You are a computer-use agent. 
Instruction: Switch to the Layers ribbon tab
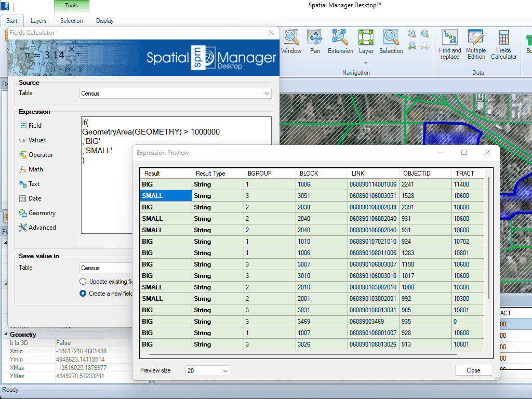[38, 21]
